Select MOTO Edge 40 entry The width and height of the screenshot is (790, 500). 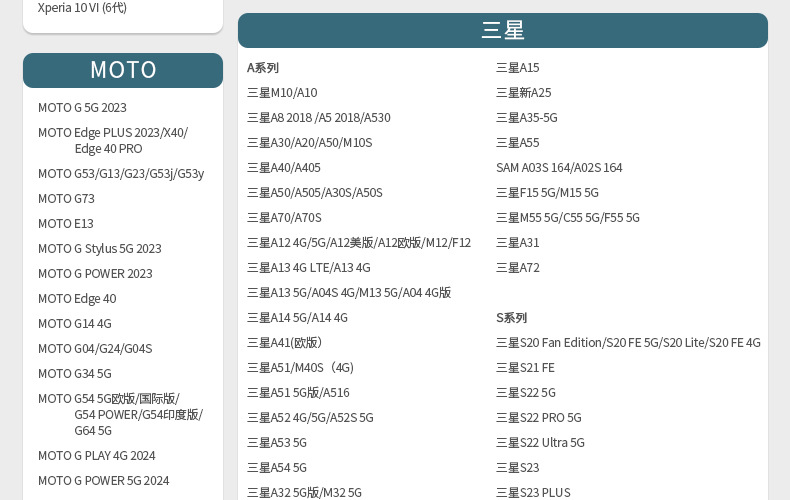(x=77, y=299)
